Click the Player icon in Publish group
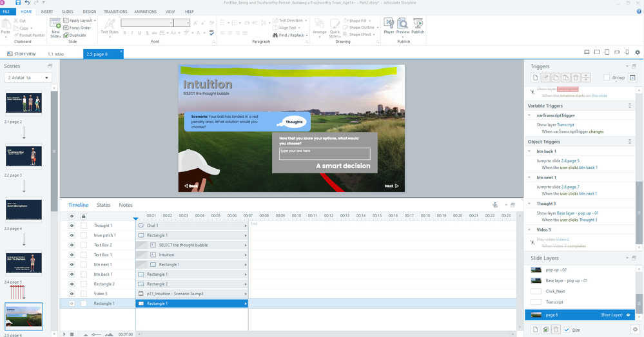Viewport: 644px width, 337px height. pyautogui.click(x=389, y=25)
